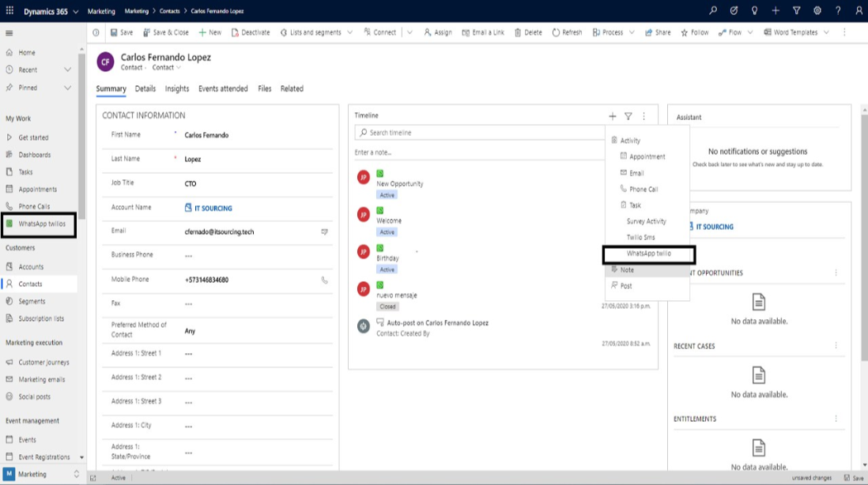Click the plus quick create icon in top bar
868x485 pixels.
pyautogui.click(x=776, y=10)
